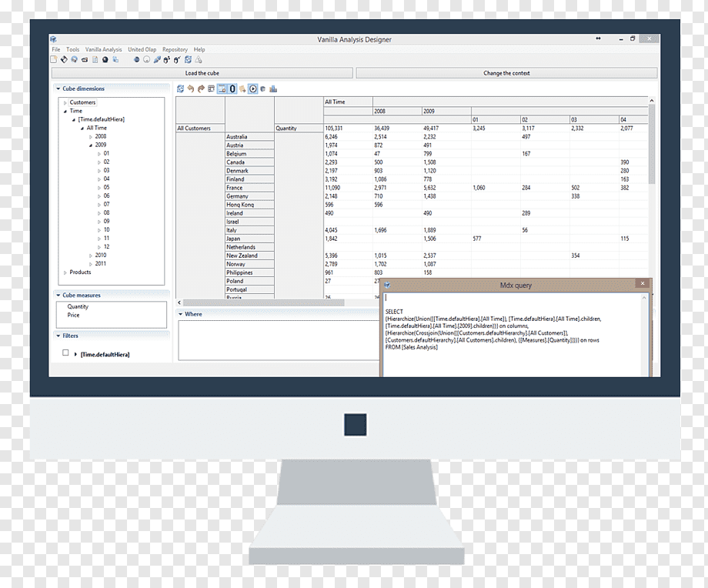Expand the [Time.defaultHiera] filter arrow

[x=75, y=355]
